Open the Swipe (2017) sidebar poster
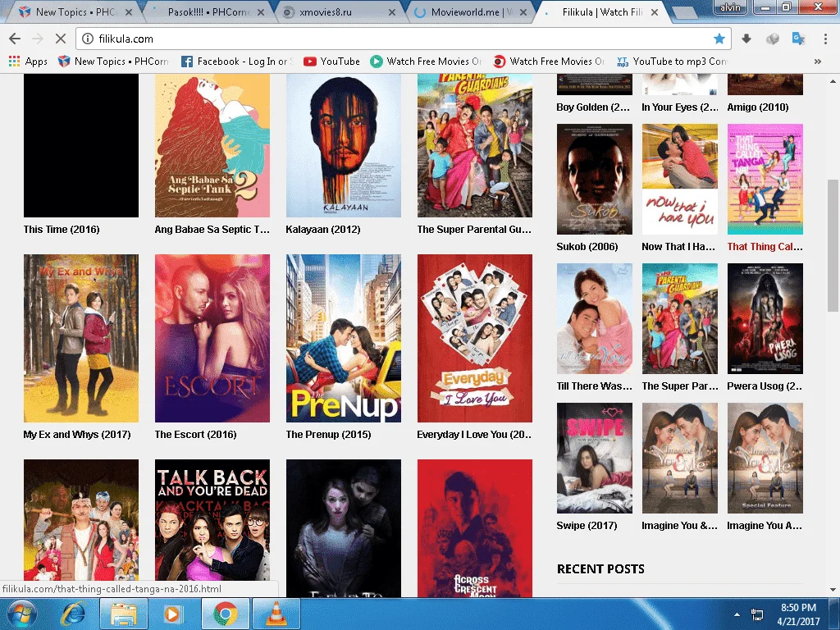Screen dimensions: 840x630 click(595, 458)
